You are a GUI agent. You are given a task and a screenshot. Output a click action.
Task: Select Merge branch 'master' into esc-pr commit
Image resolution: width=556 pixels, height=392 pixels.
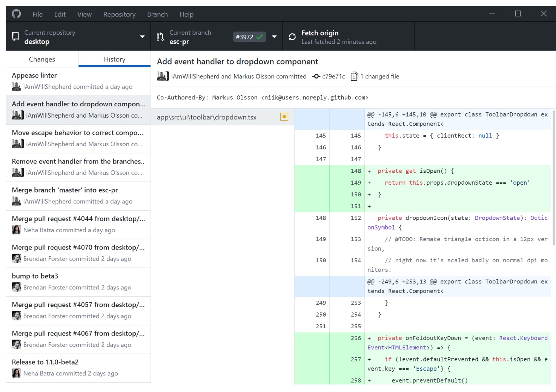click(78, 196)
